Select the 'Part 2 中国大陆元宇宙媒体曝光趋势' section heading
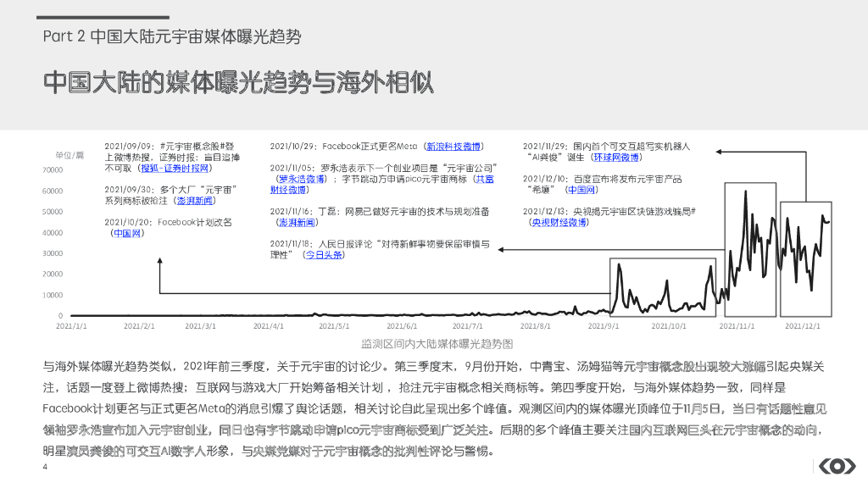868x488 pixels. pos(172,36)
